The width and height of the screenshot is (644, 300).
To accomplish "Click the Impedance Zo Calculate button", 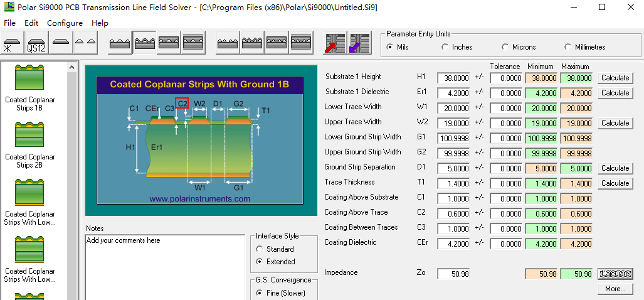I will [x=615, y=274].
